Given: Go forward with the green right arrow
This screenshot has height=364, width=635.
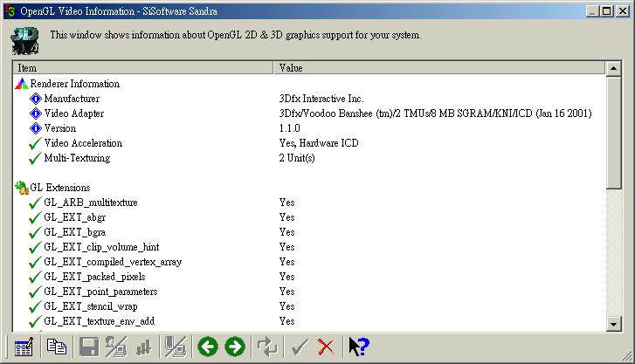Looking at the screenshot, I should [235, 347].
